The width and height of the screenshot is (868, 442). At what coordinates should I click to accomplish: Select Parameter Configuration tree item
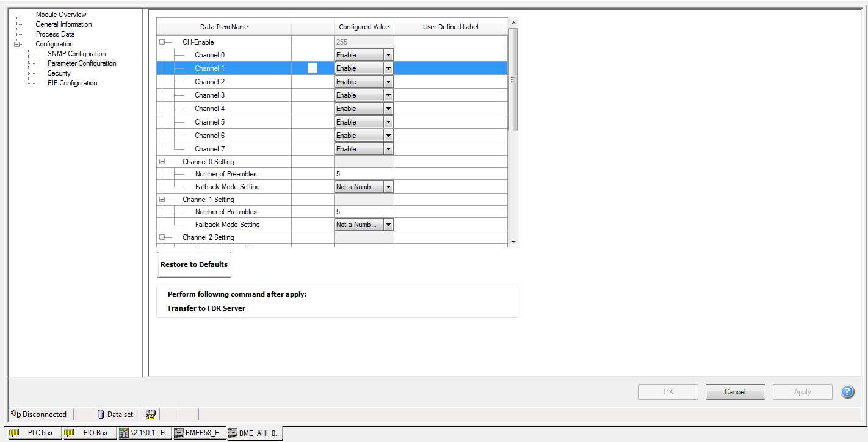tap(82, 63)
